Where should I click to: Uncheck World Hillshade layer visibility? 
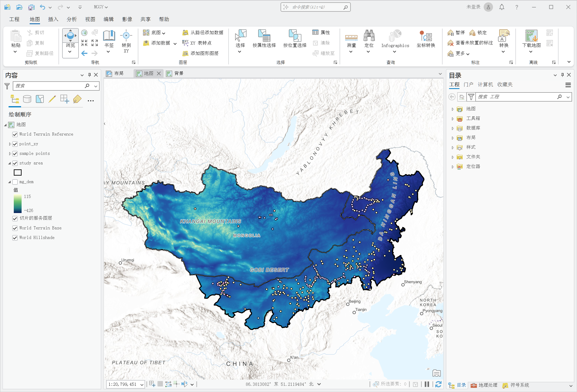tap(15, 238)
